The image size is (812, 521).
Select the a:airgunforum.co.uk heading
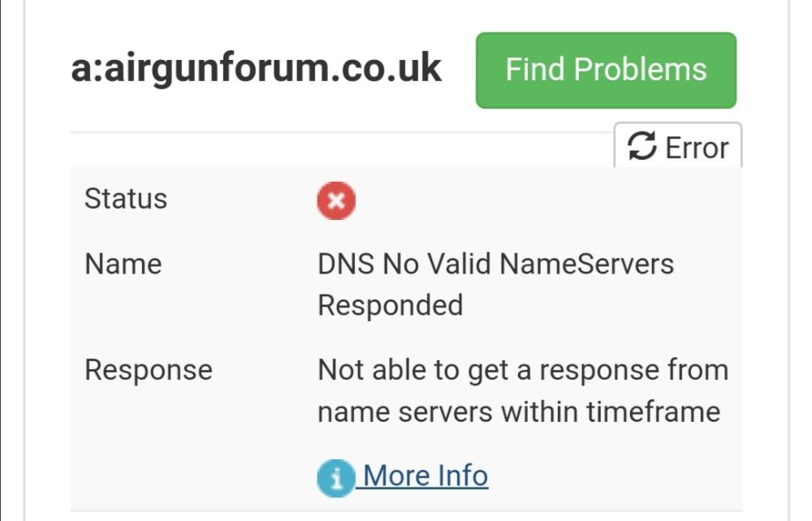click(257, 68)
